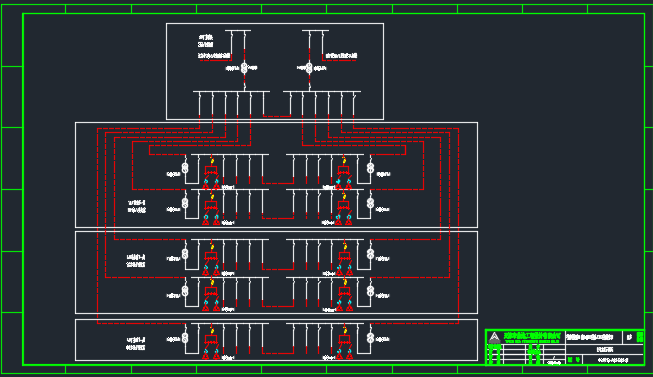653x377 pixels.
Task: Select left transformer symbol in the top substation box
Action: [x=244, y=68]
